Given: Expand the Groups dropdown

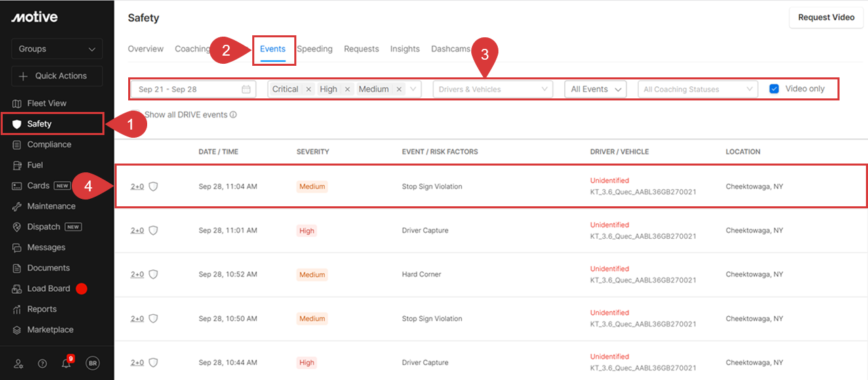Looking at the screenshot, I should pos(57,49).
